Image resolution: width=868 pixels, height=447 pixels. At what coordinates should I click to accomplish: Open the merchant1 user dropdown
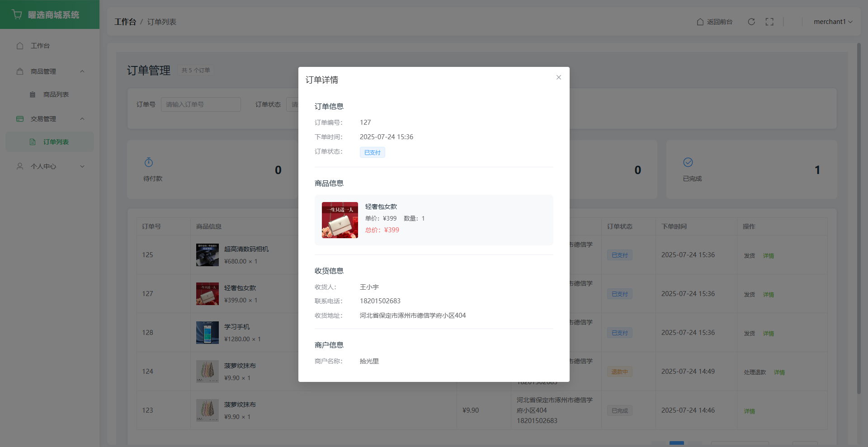click(x=833, y=22)
